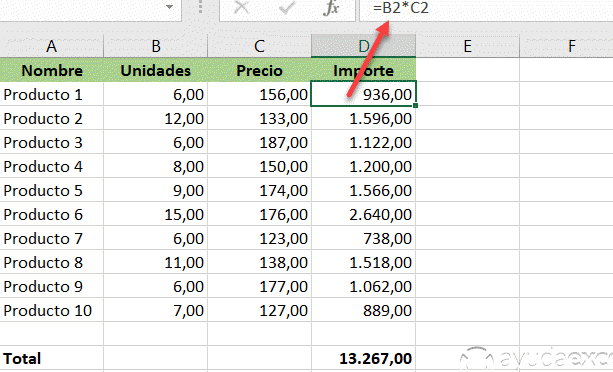Open the fx Insert Function button

click(x=331, y=7)
